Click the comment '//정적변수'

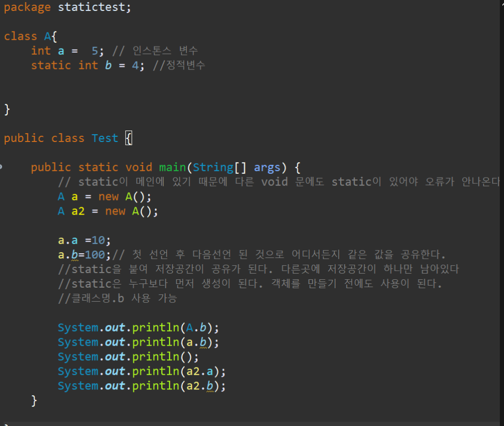pos(179,65)
